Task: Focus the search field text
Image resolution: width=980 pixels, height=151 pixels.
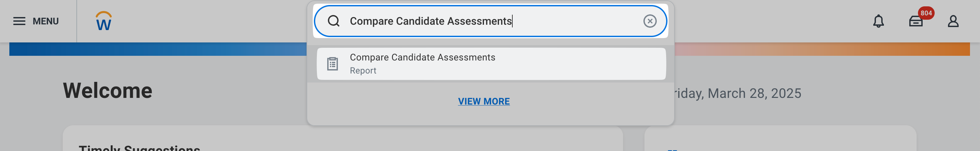Action: 431,21
